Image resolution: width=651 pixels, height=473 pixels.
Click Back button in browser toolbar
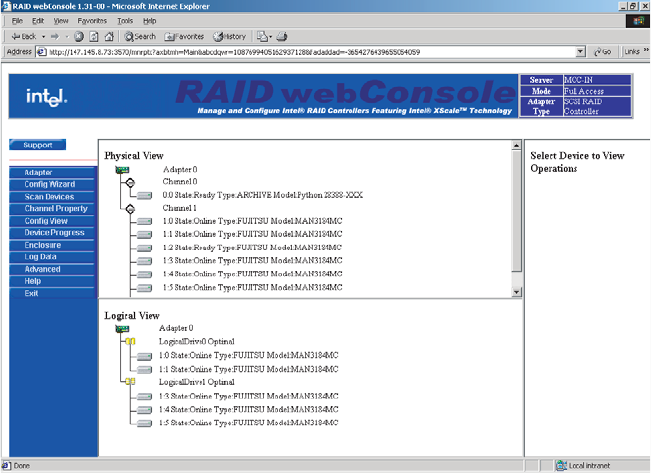point(24,37)
